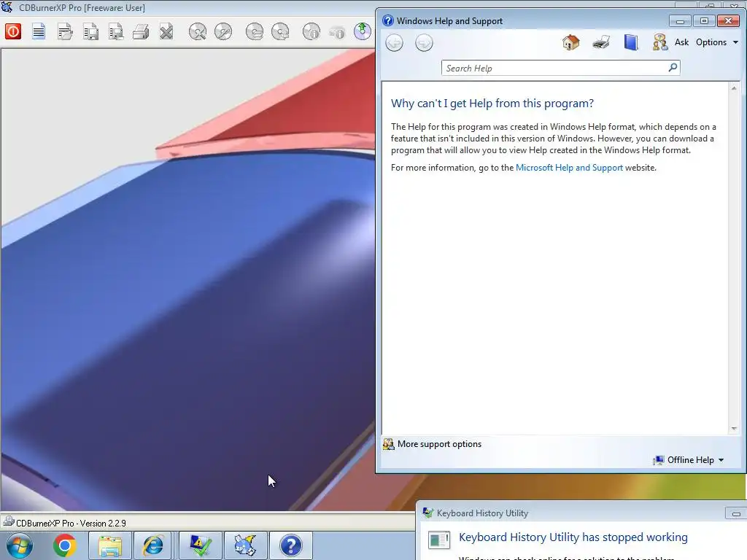Screen dimensions: 747x560
Task: Open the Options dropdown in Help
Action: pos(717,42)
